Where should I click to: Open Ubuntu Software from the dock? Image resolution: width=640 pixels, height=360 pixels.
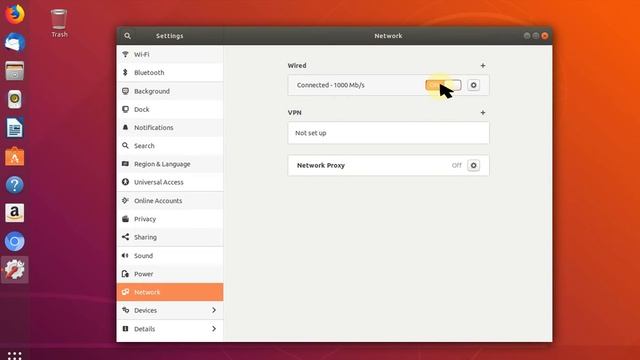point(15,156)
